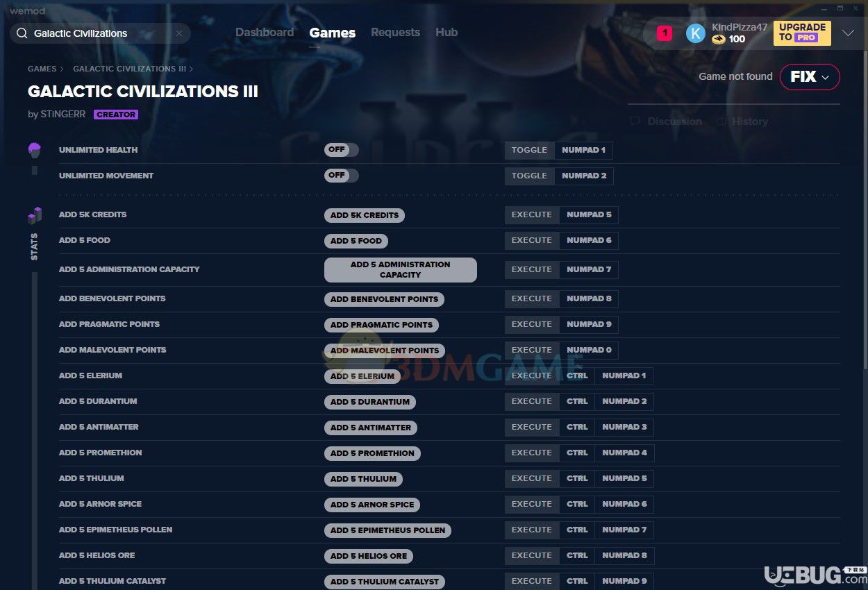Click the History icon
The width and height of the screenshot is (868, 590).
coord(721,121)
